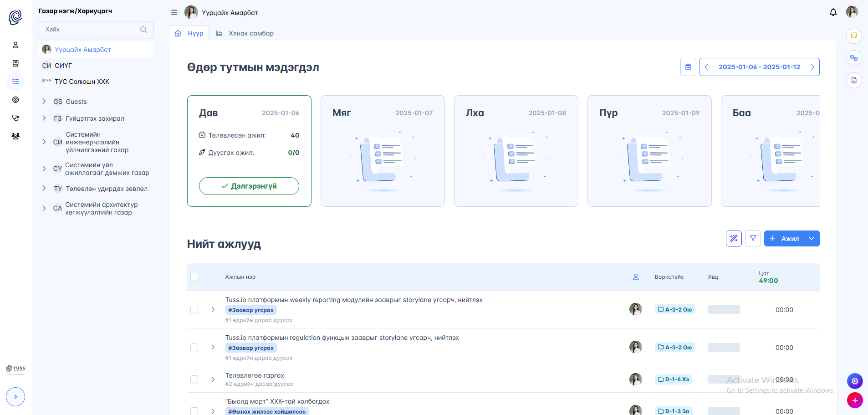Check the select-all checkbox in table header
Screen dimensions: 868x415
click(x=194, y=277)
